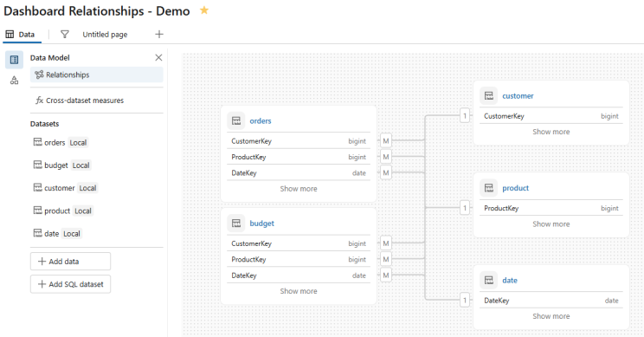Select the shapes sidebar icon below Data Model

click(x=15, y=81)
